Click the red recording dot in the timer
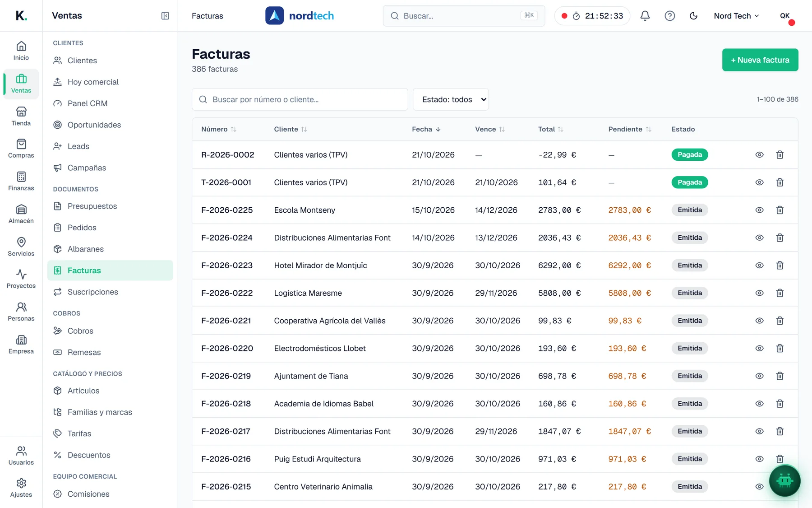Viewport: 812px width, 508px height. tap(564, 16)
